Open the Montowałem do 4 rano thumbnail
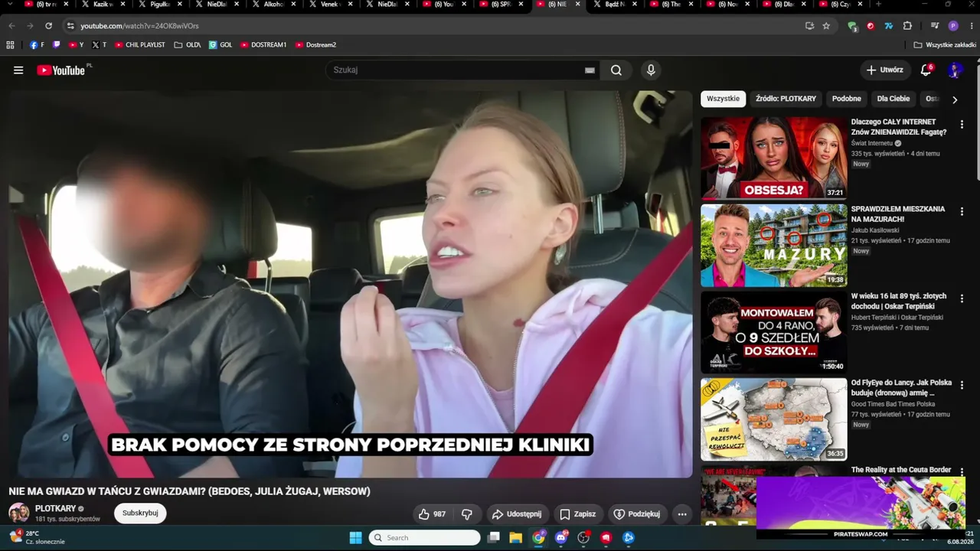The height and width of the screenshot is (551, 980). (773, 332)
